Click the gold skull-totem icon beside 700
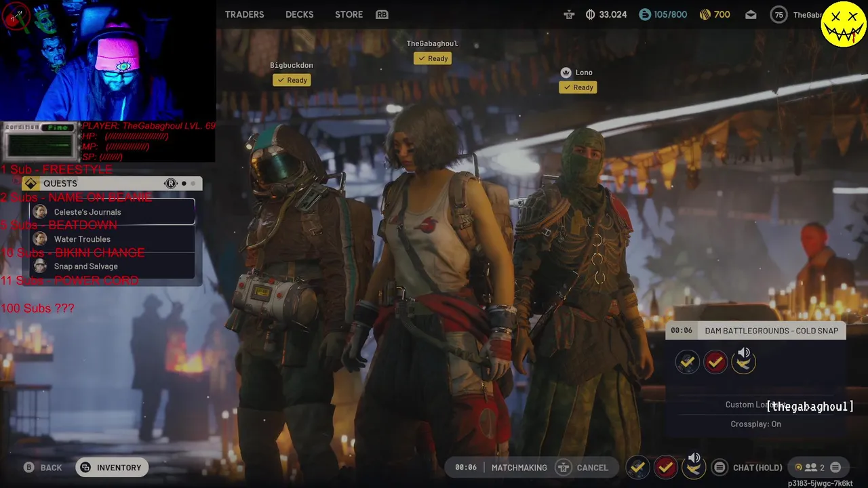This screenshot has height=488, width=868. click(x=705, y=14)
